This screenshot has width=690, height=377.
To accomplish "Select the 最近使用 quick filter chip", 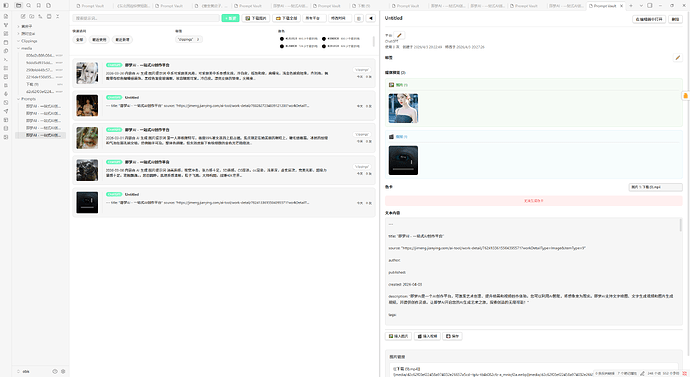I will [x=99, y=40].
